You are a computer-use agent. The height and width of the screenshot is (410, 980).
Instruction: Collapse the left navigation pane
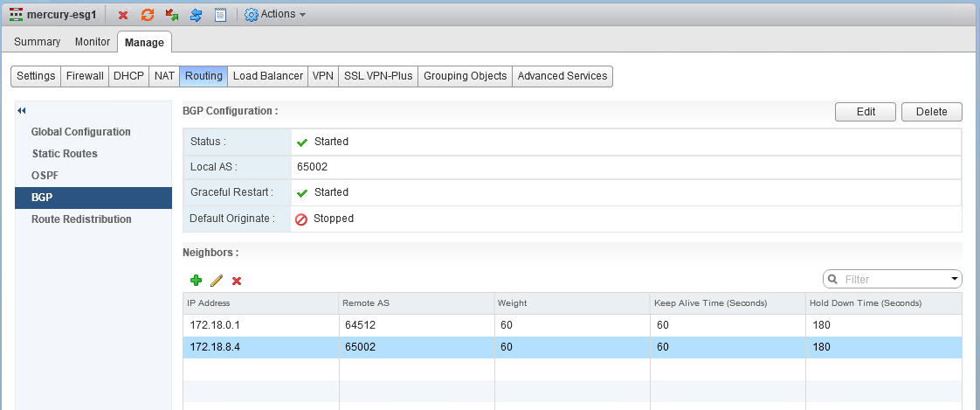22,111
